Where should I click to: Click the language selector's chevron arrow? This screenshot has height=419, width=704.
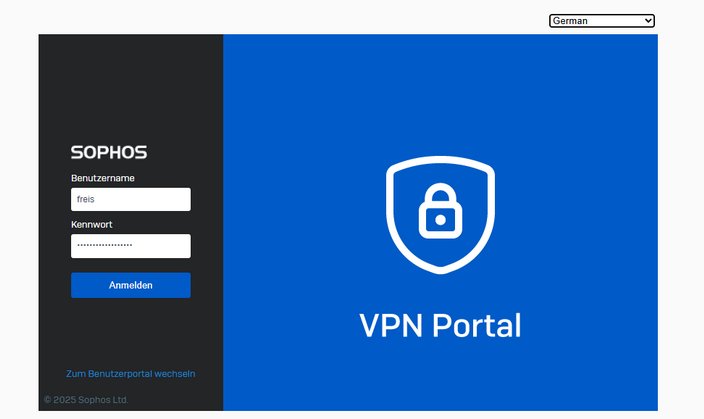click(648, 20)
